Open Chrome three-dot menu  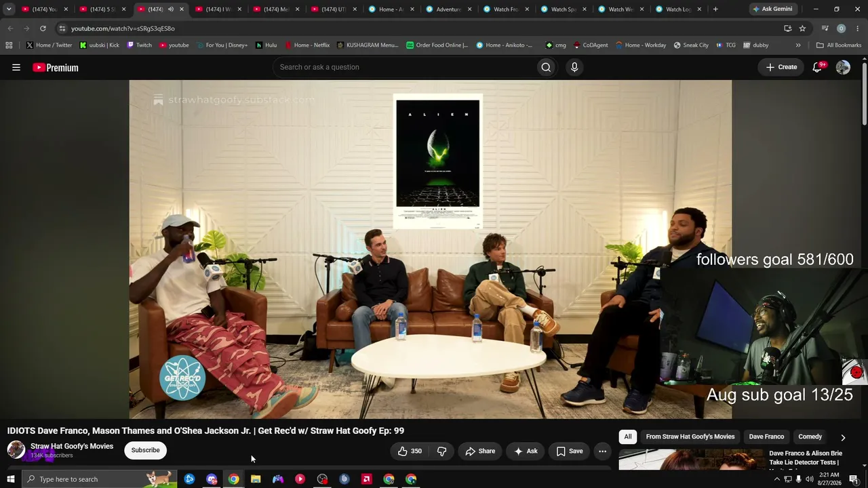point(858,28)
